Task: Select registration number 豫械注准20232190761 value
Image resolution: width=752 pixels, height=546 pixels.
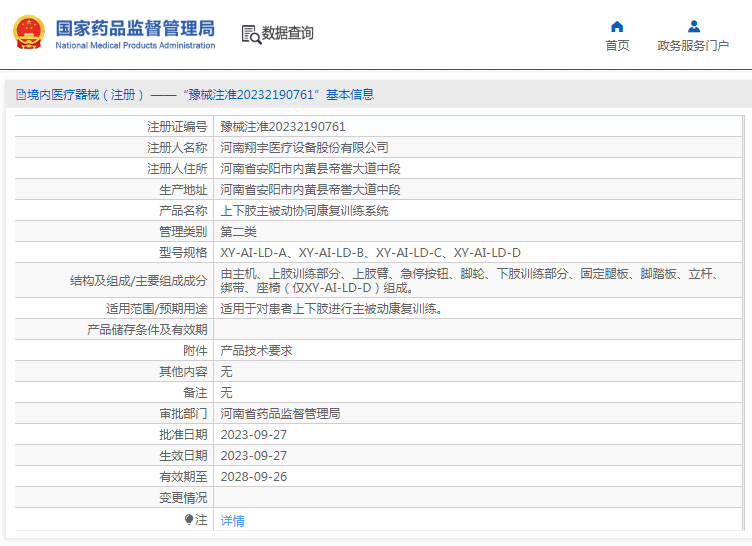Action: pyautogui.click(x=283, y=127)
